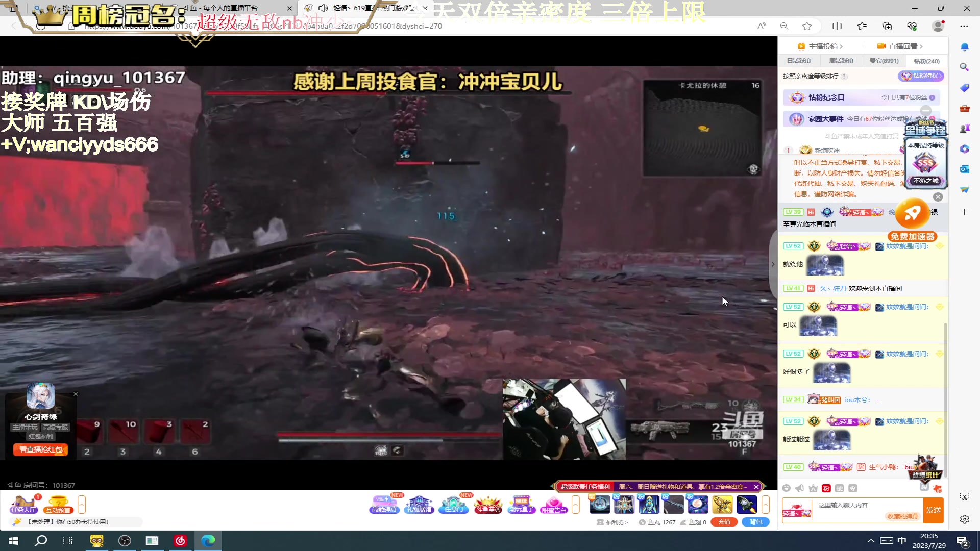980x551 pixels.
Task: Open 收藏的弹幕 saved comments
Action: pyautogui.click(x=902, y=516)
